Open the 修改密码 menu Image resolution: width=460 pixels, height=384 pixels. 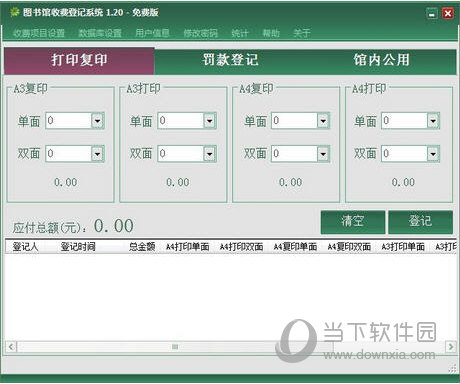point(201,33)
